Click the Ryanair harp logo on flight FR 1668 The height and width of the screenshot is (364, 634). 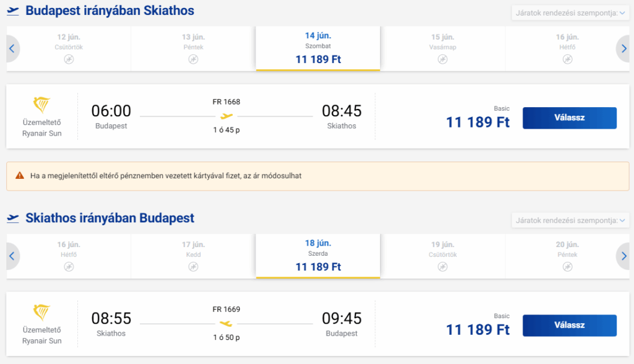[41, 105]
